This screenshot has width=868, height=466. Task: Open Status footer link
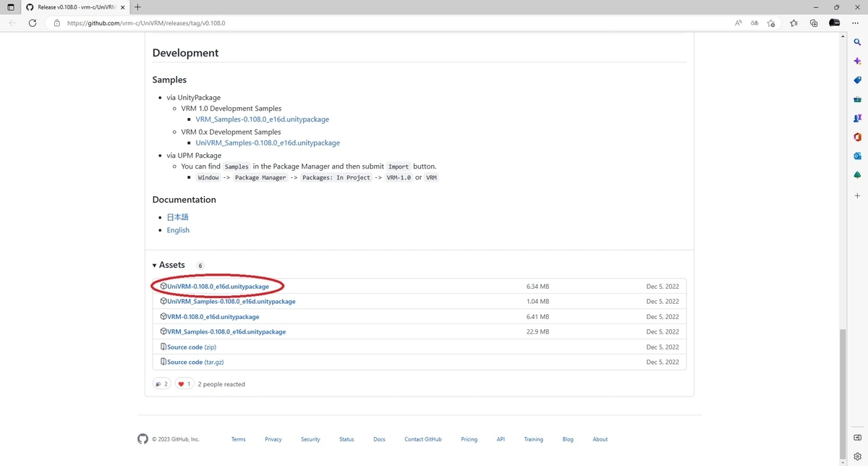tap(346, 439)
